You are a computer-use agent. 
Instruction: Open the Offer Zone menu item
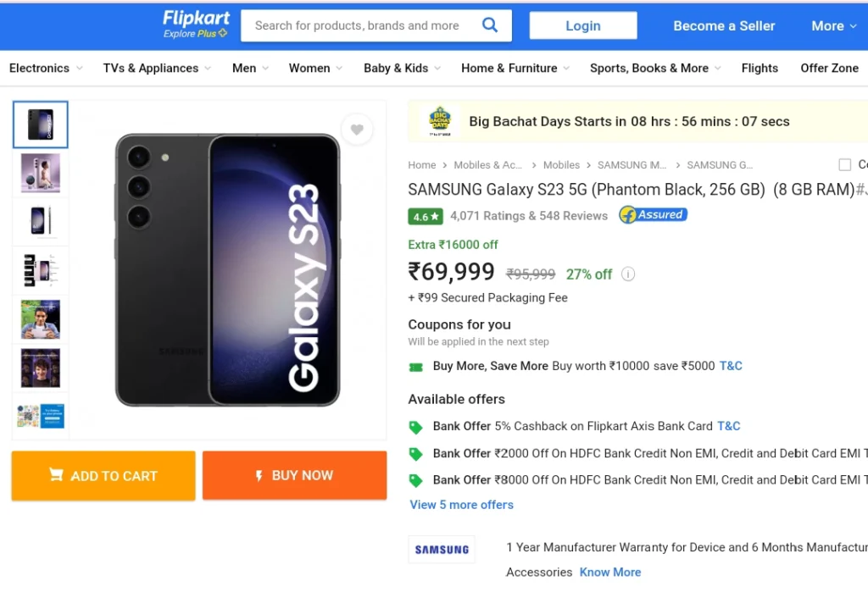829,68
